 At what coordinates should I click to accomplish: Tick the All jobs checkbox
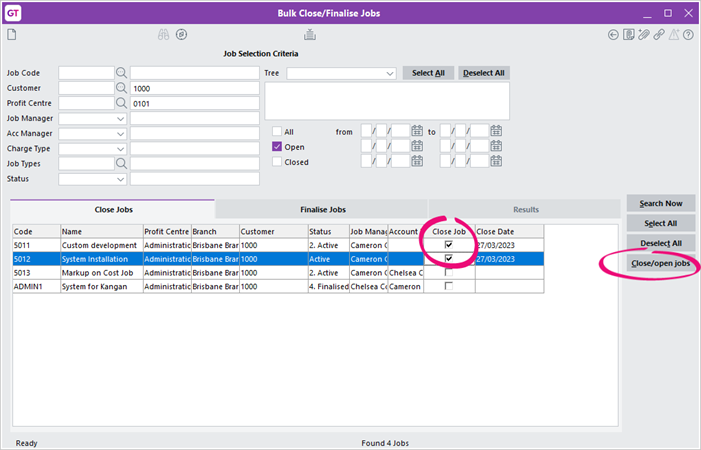click(278, 131)
